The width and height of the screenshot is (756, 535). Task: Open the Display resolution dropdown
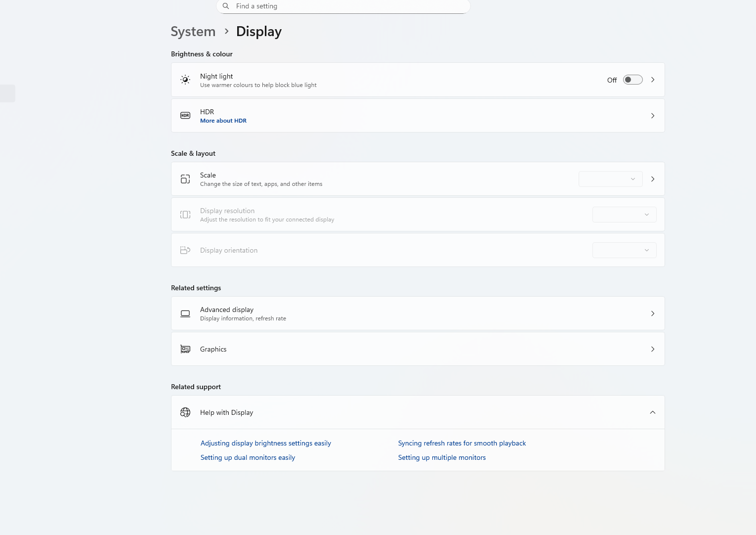pos(625,215)
